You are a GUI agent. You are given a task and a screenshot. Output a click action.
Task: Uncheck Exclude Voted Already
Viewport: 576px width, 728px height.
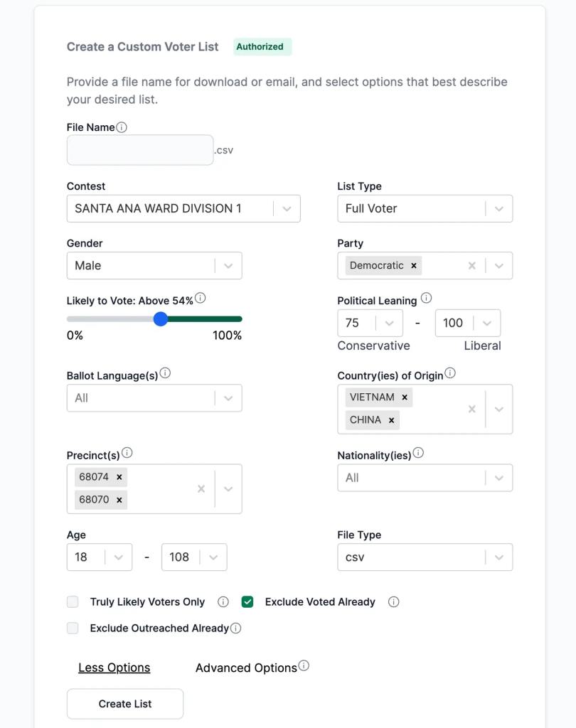(247, 601)
